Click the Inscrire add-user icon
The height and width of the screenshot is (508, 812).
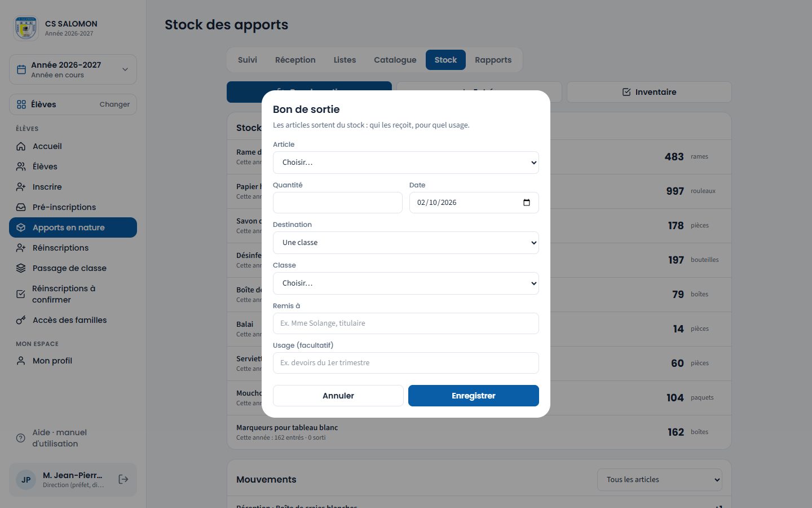point(21,187)
